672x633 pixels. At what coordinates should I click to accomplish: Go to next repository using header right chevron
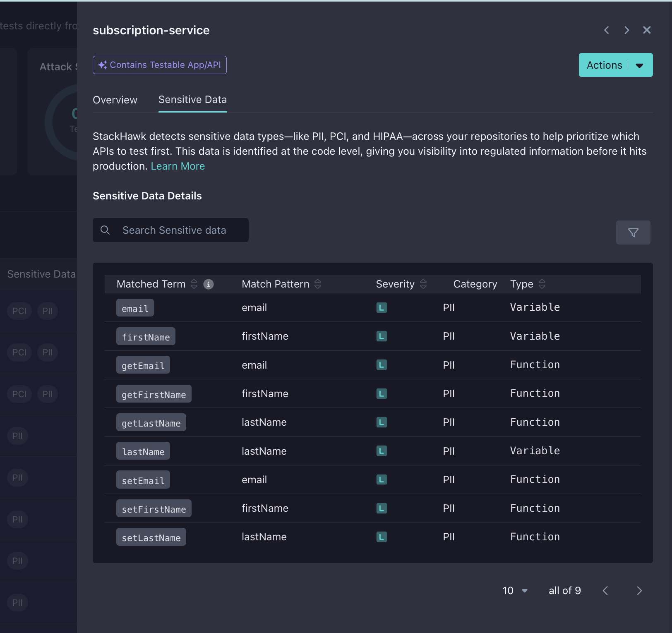[x=626, y=30]
